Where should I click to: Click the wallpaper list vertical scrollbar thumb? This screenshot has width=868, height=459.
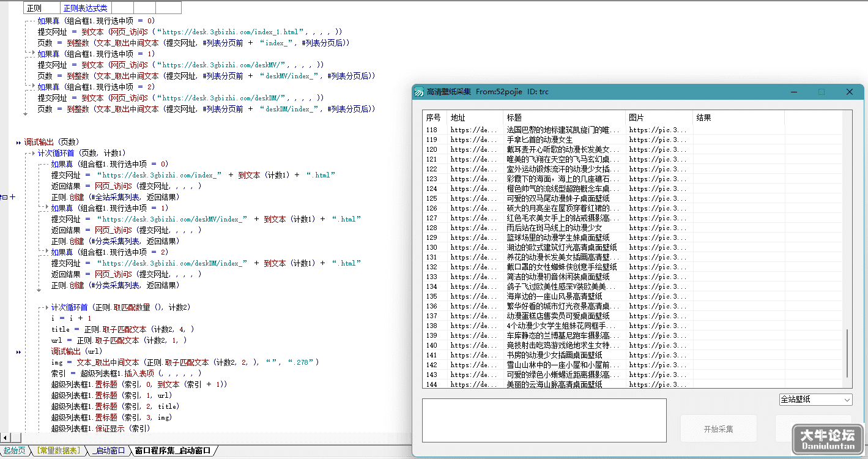click(x=847, y=353)
